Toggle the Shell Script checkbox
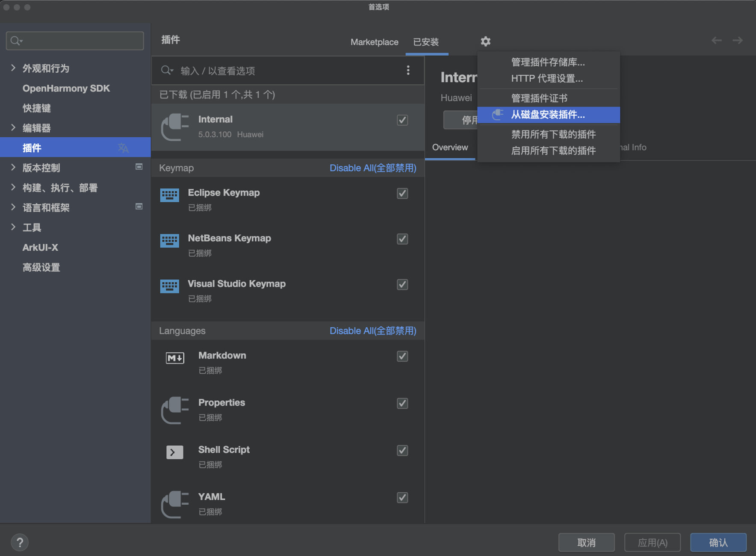756x556 pixels. point(402,450)
